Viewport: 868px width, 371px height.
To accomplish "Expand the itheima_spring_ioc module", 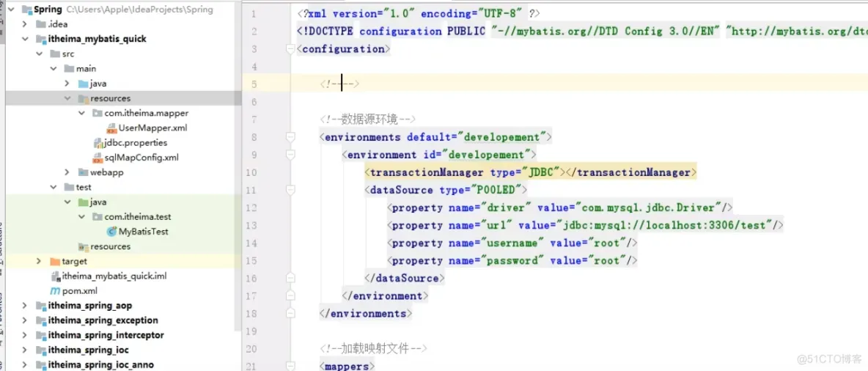I will (24, 350).
